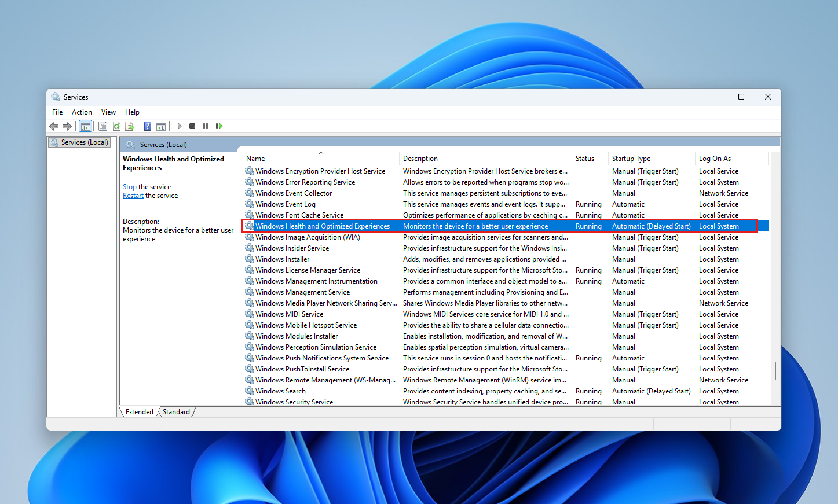Switch to the Extended tab
This screenshot has height=504, width=838.
point(140,412)
